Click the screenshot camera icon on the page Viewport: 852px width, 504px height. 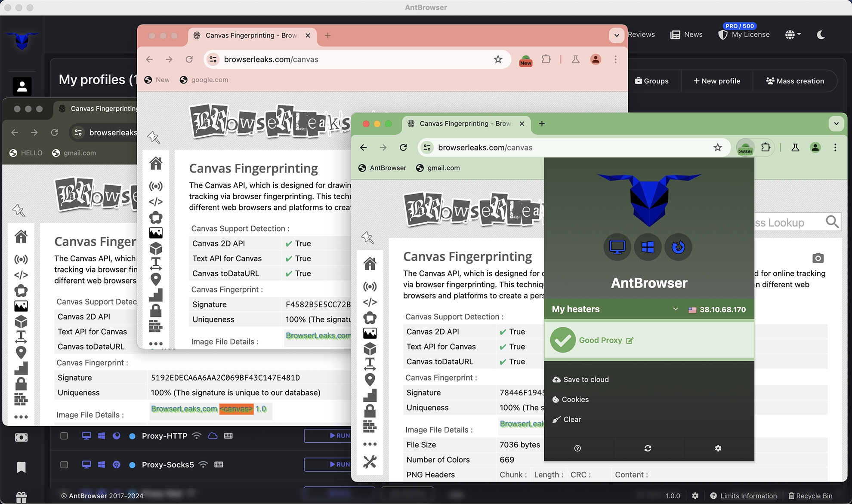click(x=818, y=258)
